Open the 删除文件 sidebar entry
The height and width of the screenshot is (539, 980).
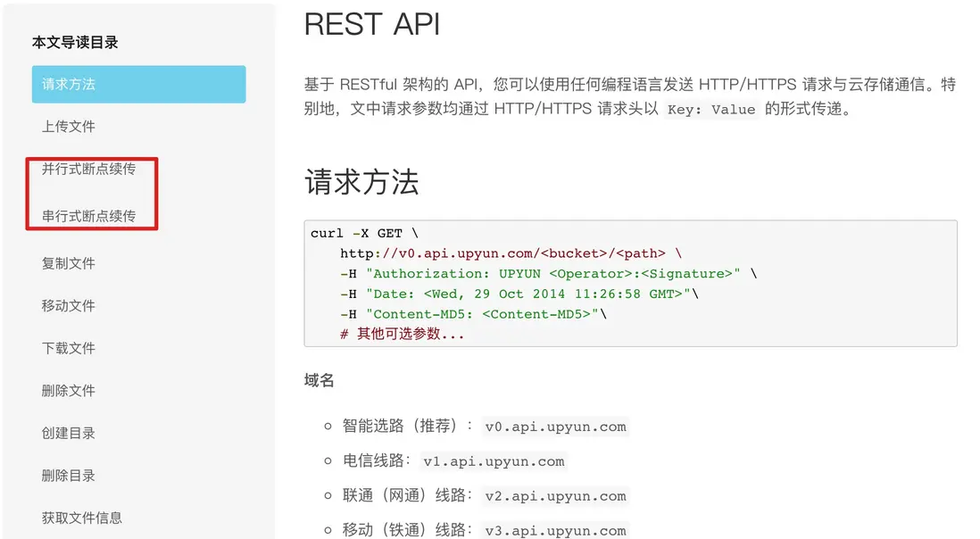coord(69,391)
